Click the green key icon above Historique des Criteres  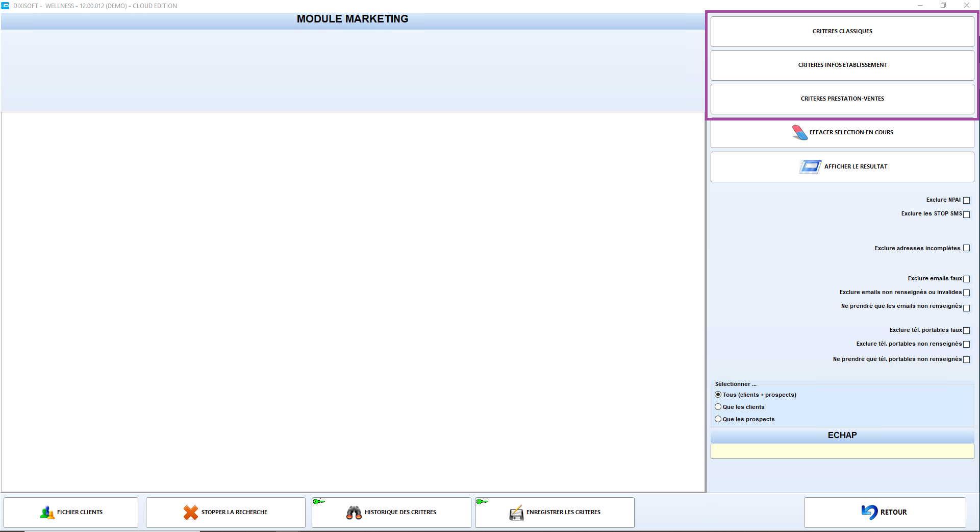319,501
